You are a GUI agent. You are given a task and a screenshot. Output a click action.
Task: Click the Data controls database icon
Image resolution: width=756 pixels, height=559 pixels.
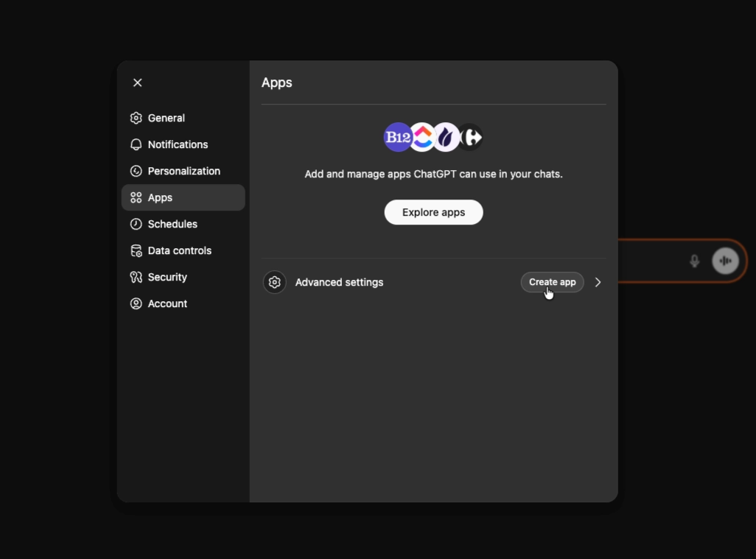136,250
